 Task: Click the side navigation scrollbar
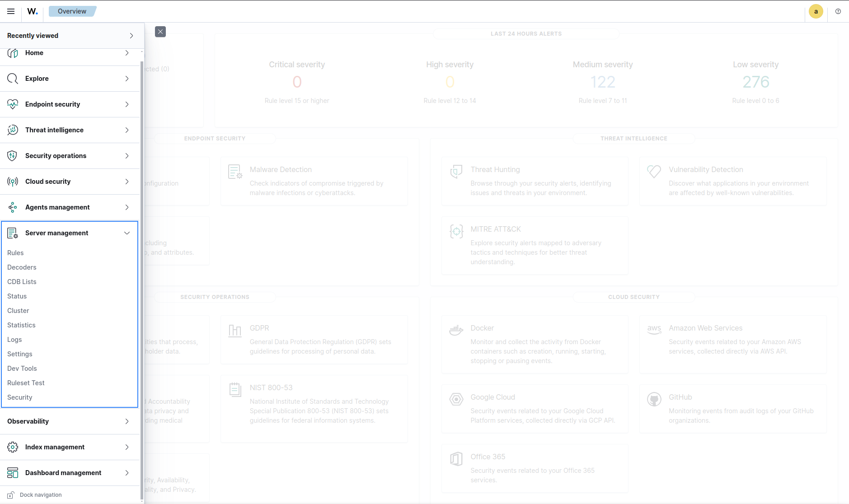click(x=142, y=280)
